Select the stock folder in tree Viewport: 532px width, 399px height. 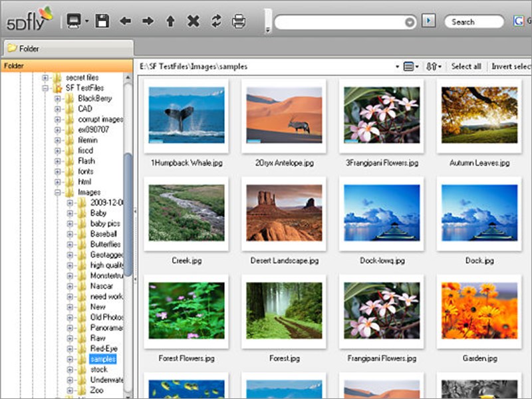(x=98, y=370)
